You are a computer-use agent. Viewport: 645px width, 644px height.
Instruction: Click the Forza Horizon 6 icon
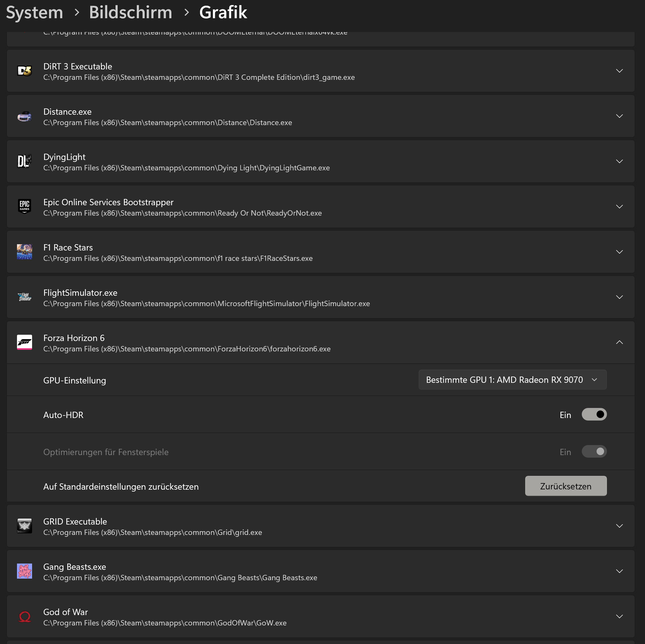(24, 342)
